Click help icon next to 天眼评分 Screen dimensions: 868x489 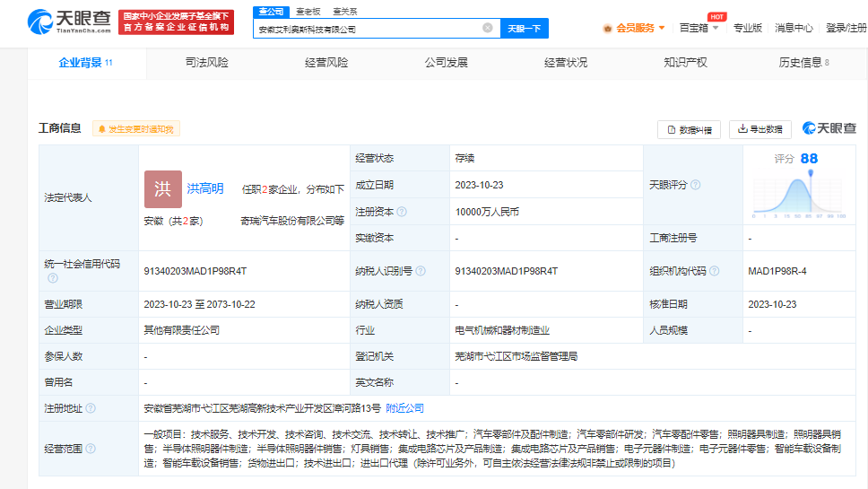pyautogui.click(x=696, y=185)
